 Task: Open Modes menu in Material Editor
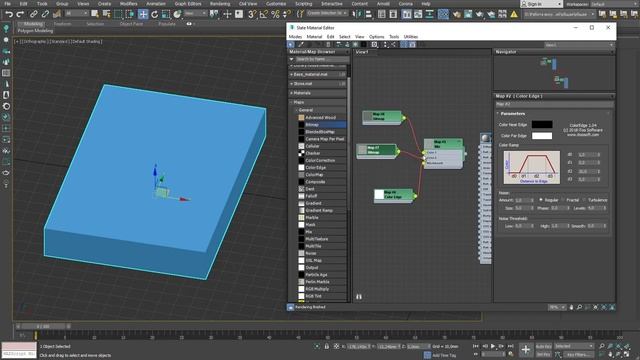coord(295,37)
